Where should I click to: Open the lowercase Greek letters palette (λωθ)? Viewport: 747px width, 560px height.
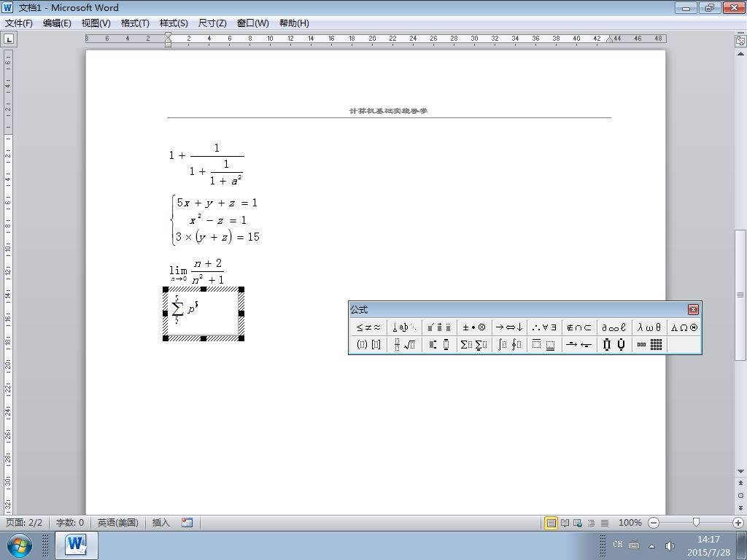point(649,327)
